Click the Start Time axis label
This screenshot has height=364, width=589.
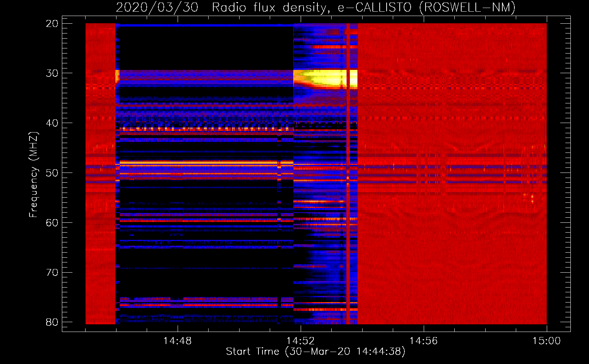[x=316, y=352]
